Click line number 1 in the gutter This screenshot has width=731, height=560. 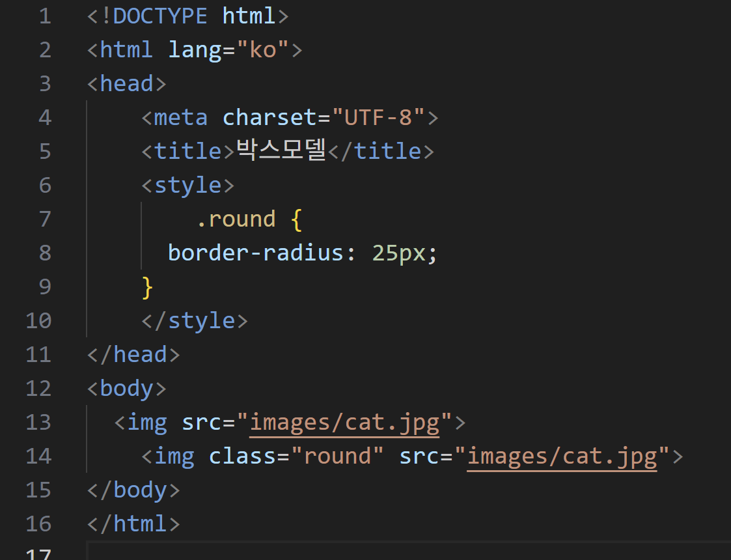pyautogui.click(x=44, y=16)
